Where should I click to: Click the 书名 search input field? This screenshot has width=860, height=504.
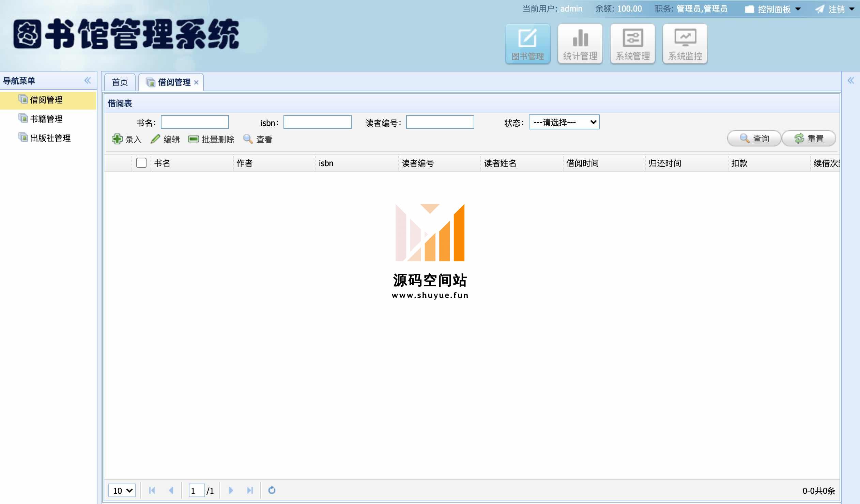(x=195, y=122)
